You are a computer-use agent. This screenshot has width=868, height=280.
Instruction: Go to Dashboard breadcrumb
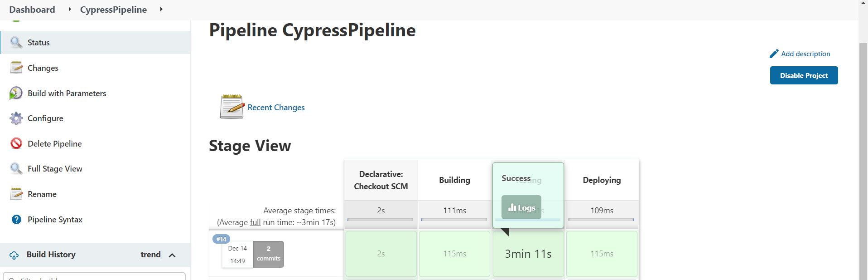click(32, 10)
